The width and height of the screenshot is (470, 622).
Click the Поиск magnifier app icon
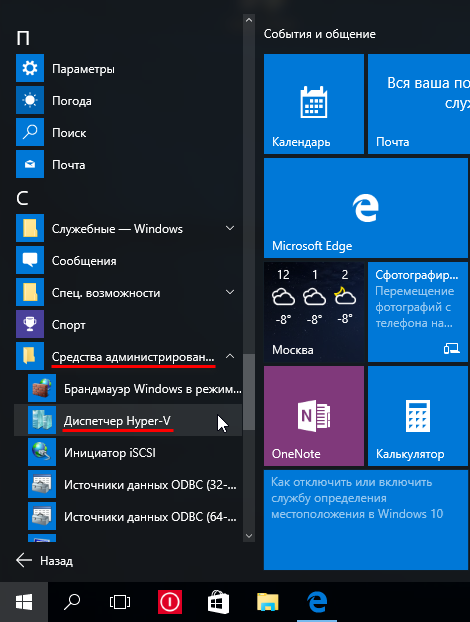[x=30, y=132]
